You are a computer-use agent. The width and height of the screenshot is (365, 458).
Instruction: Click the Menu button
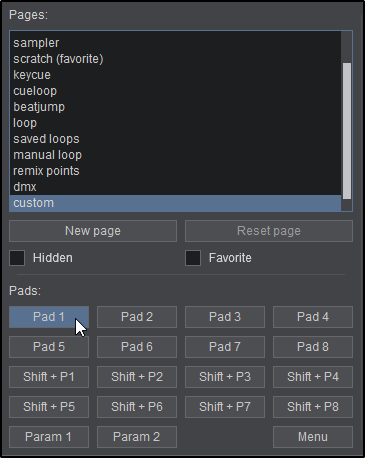coord(313,437)
